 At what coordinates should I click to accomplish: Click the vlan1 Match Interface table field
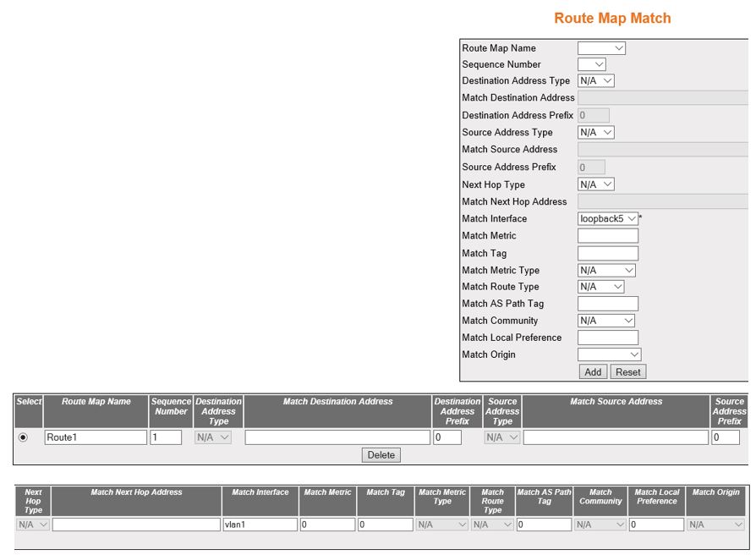coord(260,525)
